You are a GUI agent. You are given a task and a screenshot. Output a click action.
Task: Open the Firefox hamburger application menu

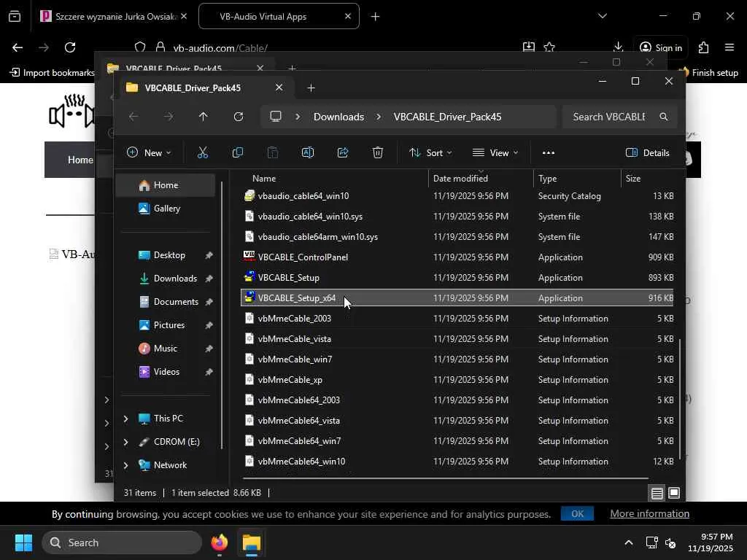[x=729, y=47]
